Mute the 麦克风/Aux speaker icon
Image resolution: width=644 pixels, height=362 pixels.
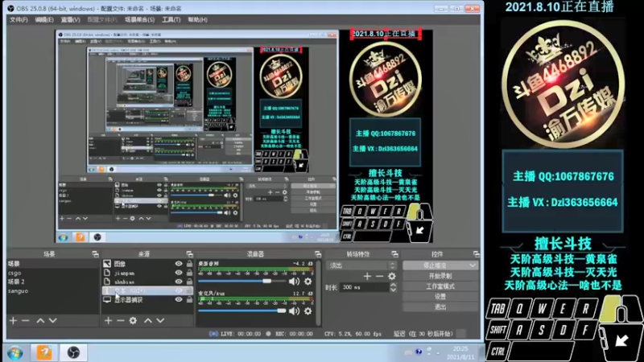[x=294, y=311]
